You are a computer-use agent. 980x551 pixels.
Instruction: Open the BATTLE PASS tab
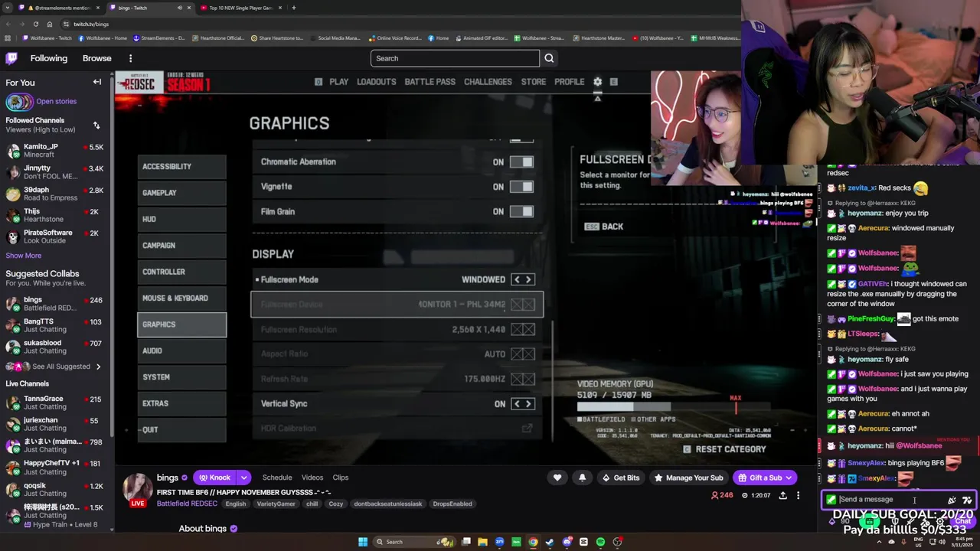(x=430, y=82)
